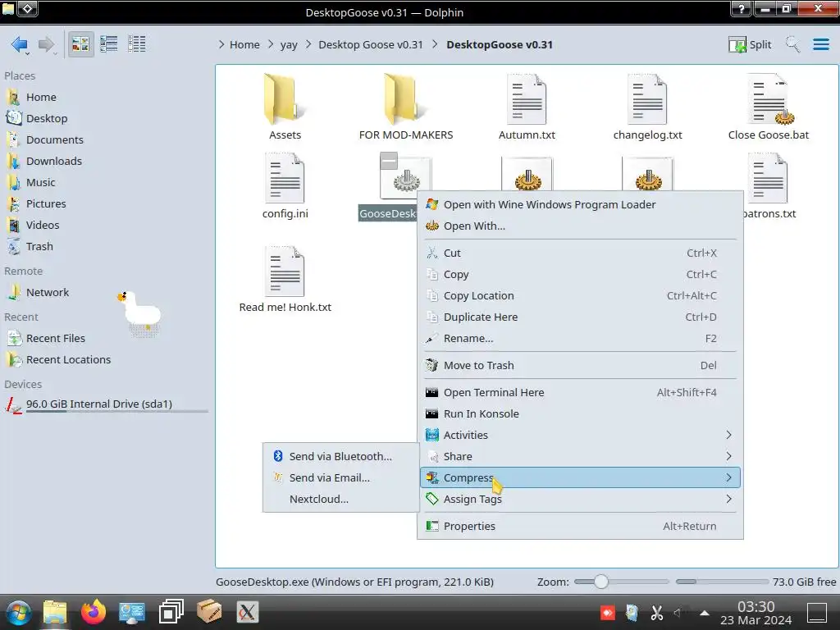This screenshot has width=840, height=630.
Task: Open the start menu on taskbar
Action: 20,612
